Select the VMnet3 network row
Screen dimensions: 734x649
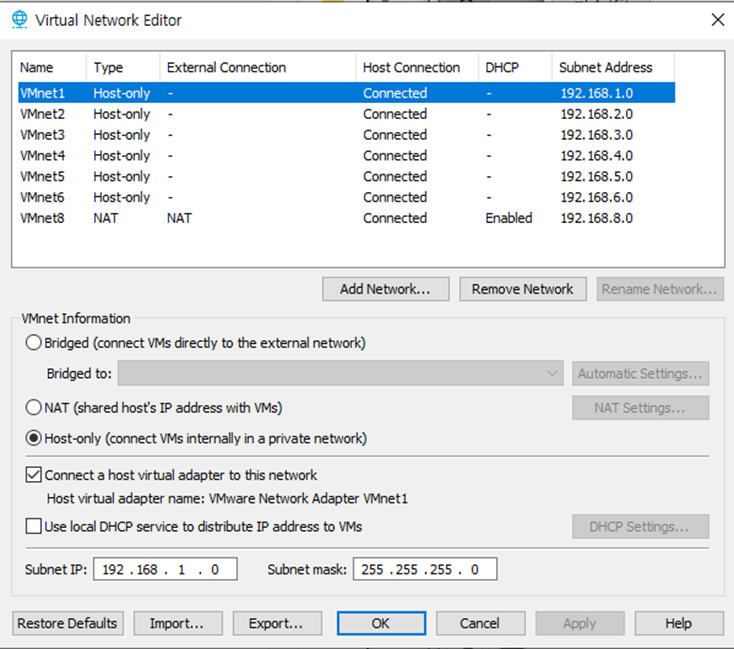346,135
